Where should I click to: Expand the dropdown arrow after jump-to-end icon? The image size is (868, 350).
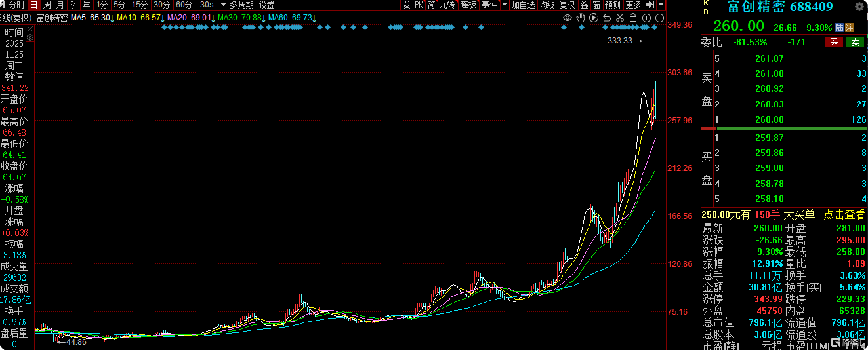tap(661, 5)
